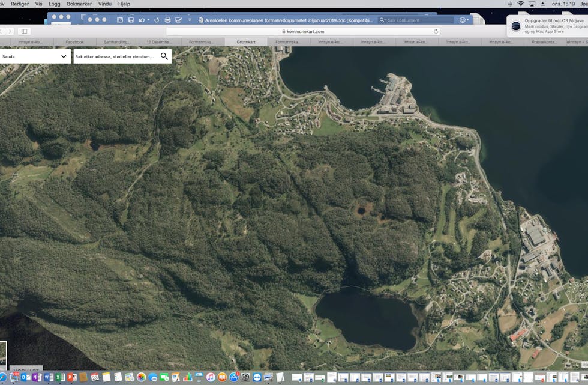Expand Word's quick access toolbar customize arrow

click(x=190, y=20)
